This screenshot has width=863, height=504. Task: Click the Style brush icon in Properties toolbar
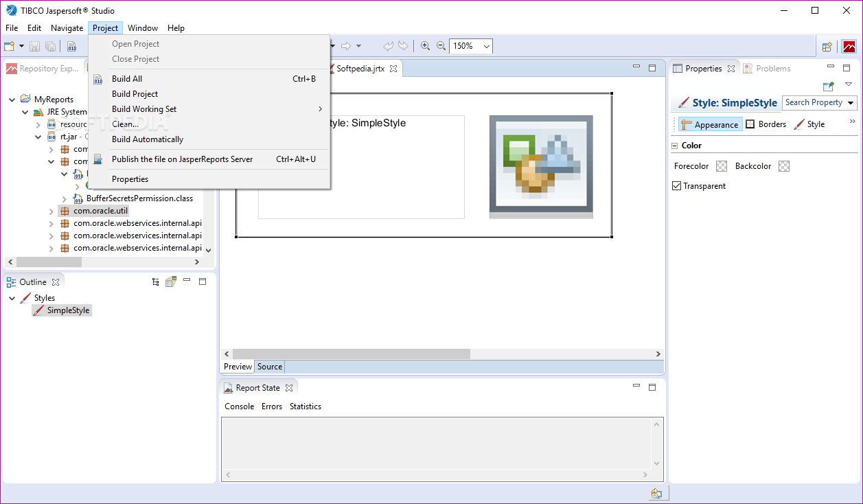click(x=799, y=124)
